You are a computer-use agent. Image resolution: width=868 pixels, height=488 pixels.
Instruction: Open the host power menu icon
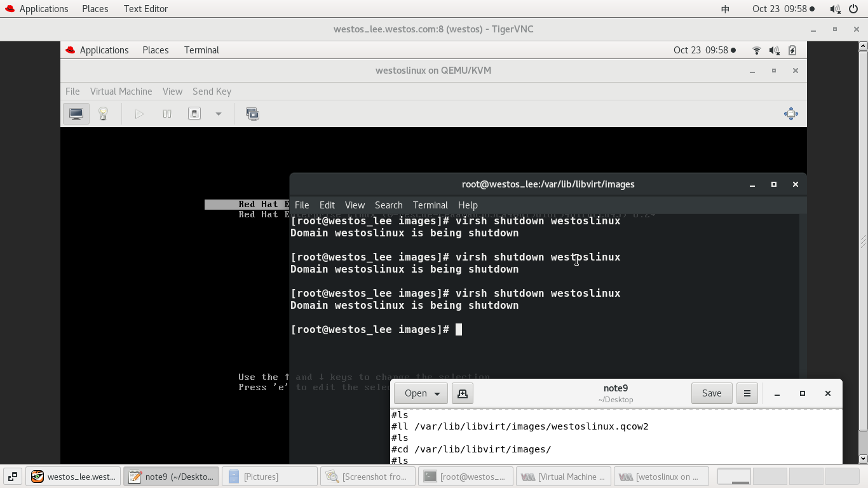853,9
